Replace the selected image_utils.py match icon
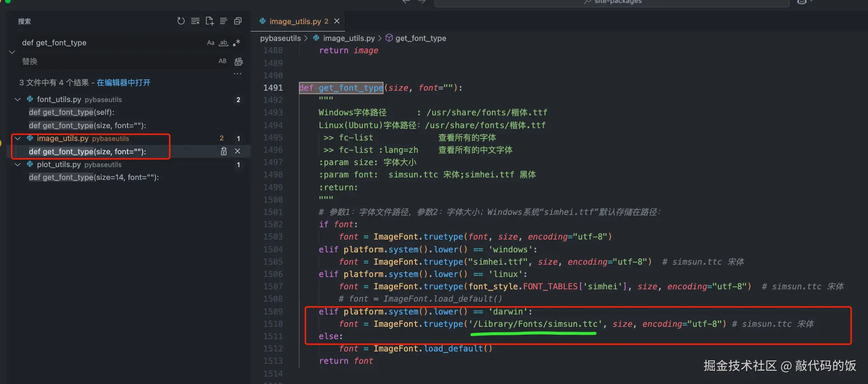Screen dimensions: 868x384 [224, 151]
